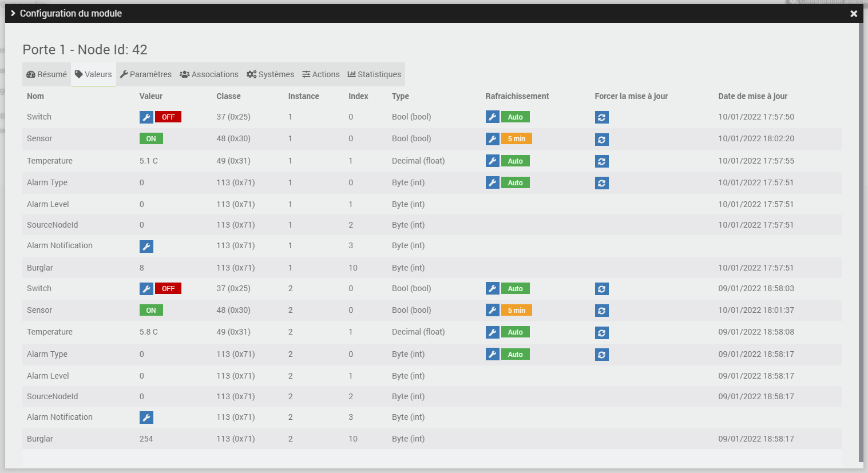Click the Configuration du module title

[71, 13]
